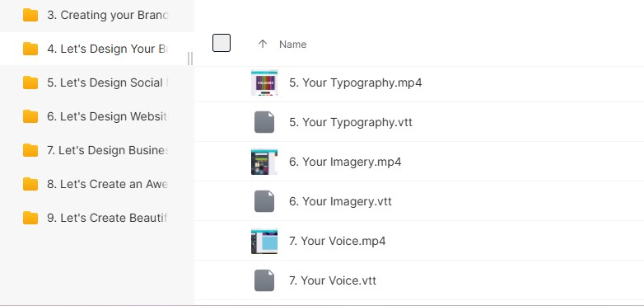Open the '7. Your Voice.vtt' file name
Screen dimensions: 644x306
tap(332, 280)
